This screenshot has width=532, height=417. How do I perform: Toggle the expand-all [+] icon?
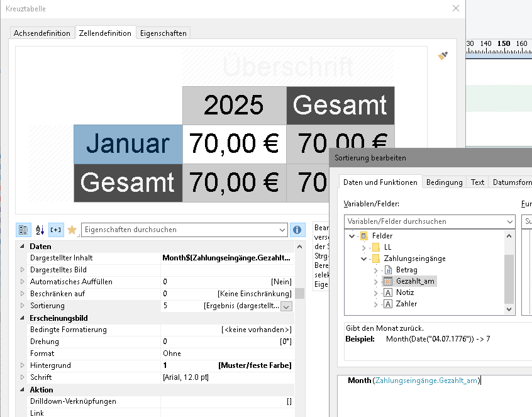pos(56,230)
